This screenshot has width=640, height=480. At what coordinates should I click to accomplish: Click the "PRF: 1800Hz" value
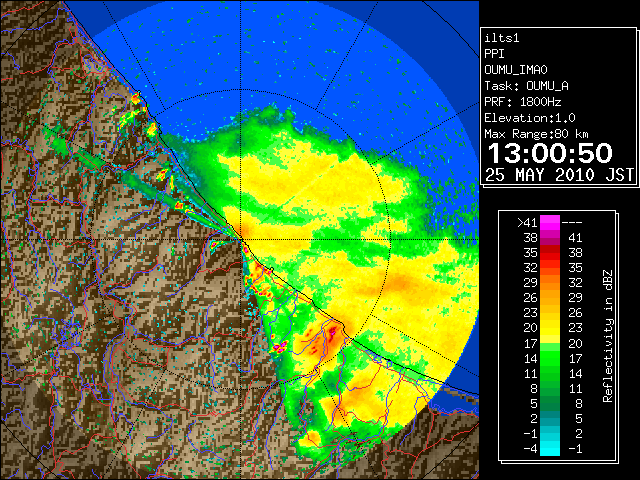coord(523,102)
